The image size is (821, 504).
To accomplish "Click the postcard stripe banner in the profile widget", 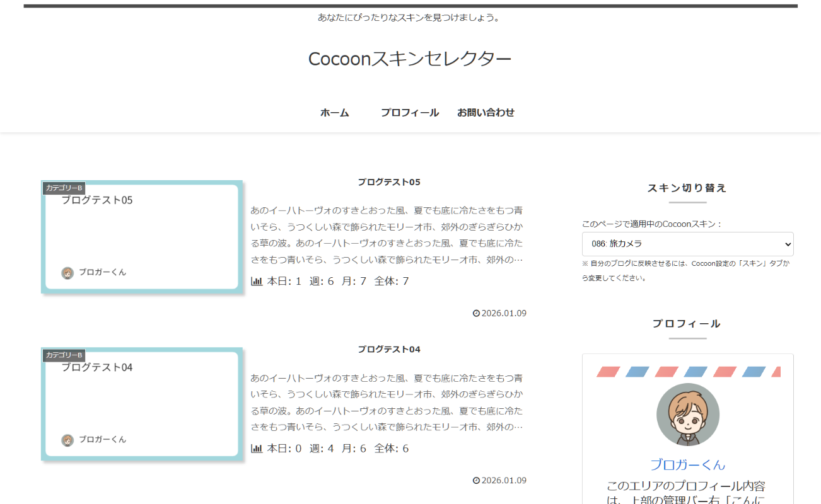I will (x=687, y=371).
